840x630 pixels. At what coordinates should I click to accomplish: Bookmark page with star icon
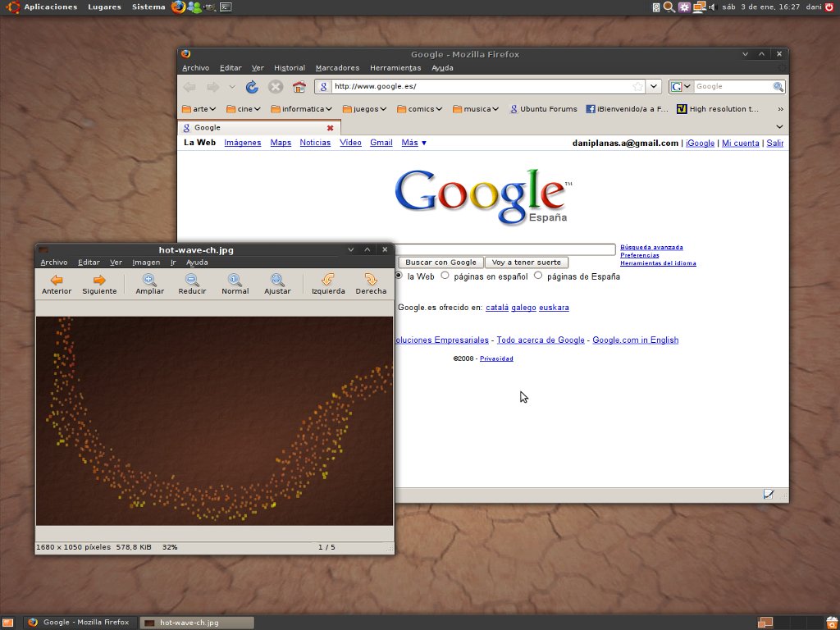coord(637,87)
